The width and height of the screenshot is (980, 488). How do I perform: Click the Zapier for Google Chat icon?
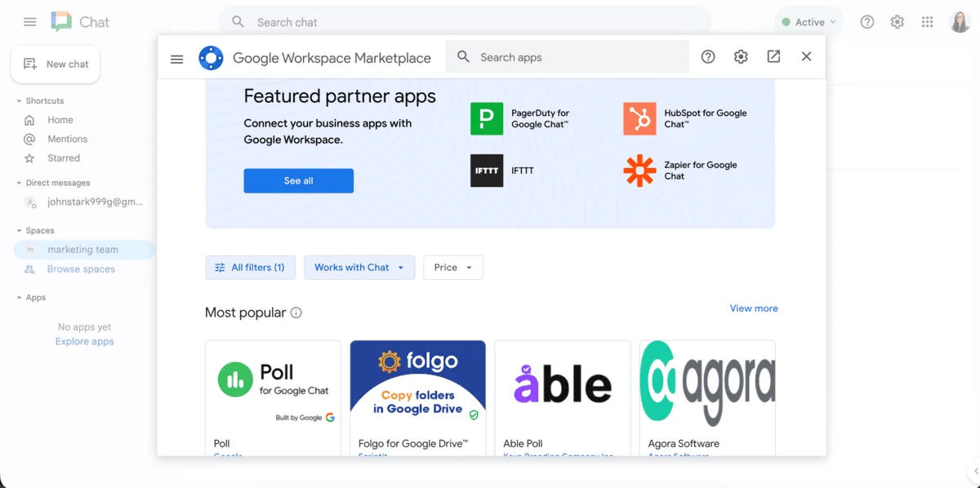[x=639, y=171]
